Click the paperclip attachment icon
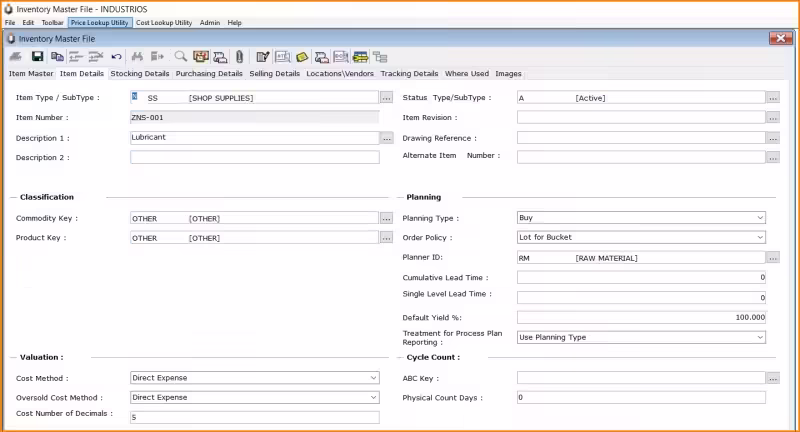This screenshot has height=432, width=800. pos(239,57)
